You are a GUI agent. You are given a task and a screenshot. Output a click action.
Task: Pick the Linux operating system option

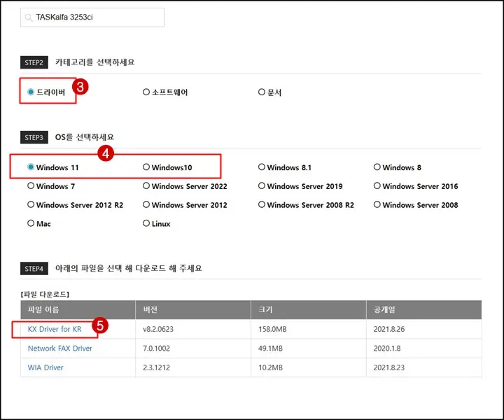pos(146,223)
